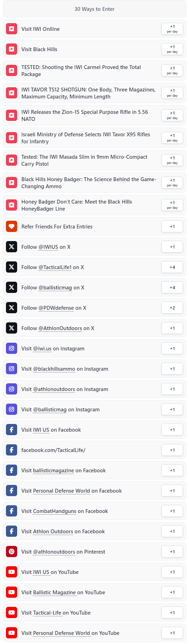Click the heart icon for Refer Friends
Viewport: 189px width, 644px height.
point(12,226)
